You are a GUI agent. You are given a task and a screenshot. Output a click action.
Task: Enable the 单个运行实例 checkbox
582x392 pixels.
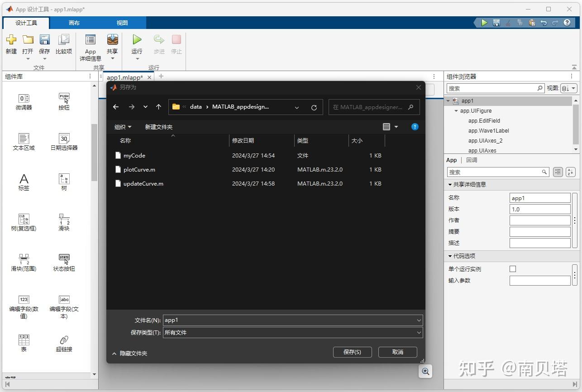[x=513, y=268]
